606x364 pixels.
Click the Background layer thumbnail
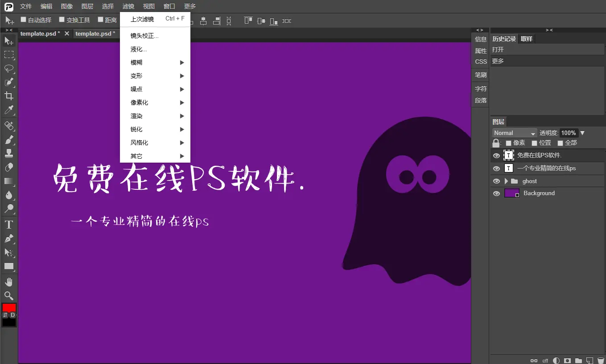pyautogui.click(x=511, y=193)
